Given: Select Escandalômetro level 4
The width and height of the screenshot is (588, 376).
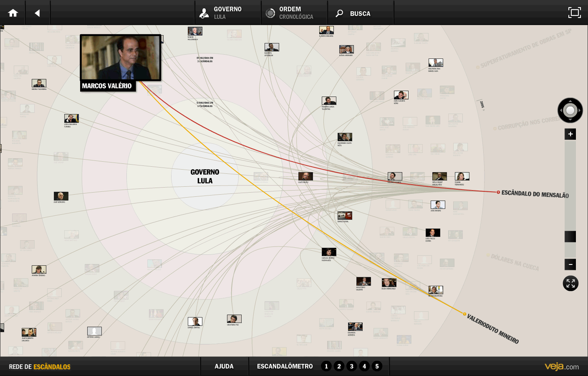Looking at the screenshot, I should point(364,366).
